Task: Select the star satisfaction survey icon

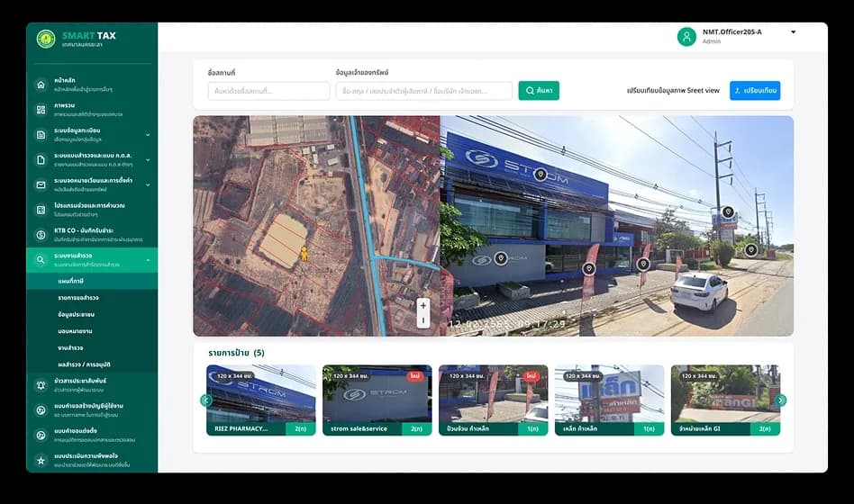Action: (x=41, y=461)
